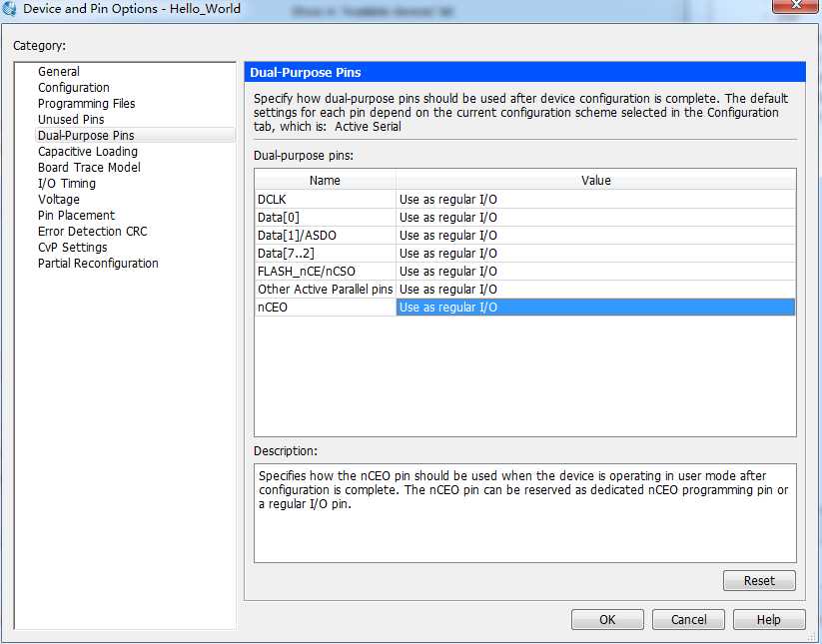The width and height of the screenshot is (822, 644).
Task: Select the Data[1]/ASDO name cell
Action: pos(325,236)
